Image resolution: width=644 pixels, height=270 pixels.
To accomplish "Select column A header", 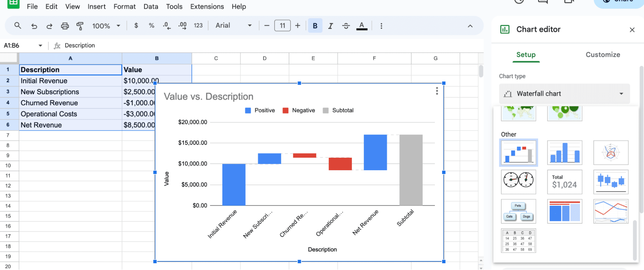I will click(x=70, y=58).
